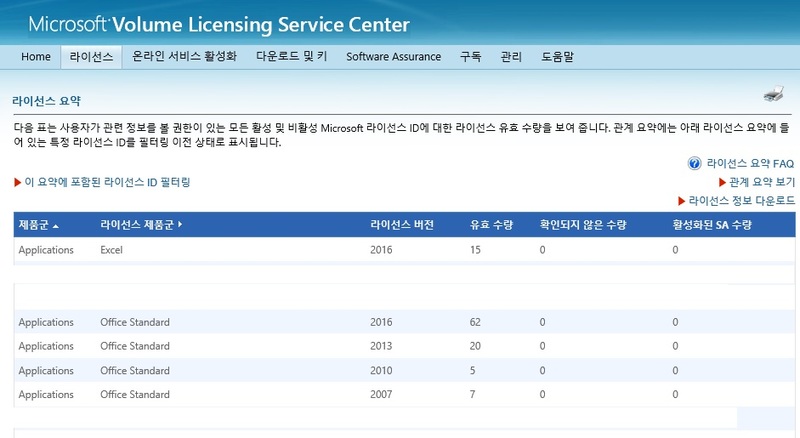This screenshot has height=438, width=800.
Task: Open 라이선스 요약 FAQ link
Action: pos(750,163)
